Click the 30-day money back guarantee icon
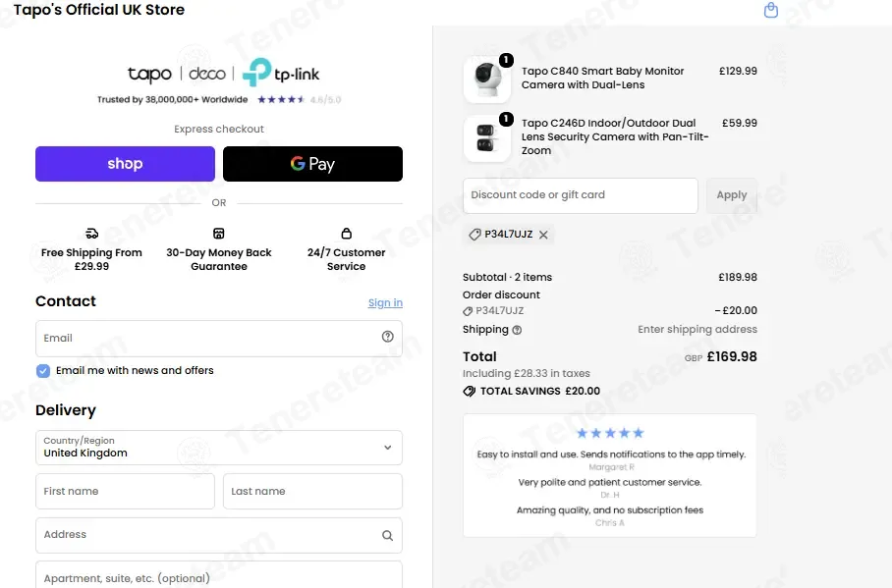892x588 pixels. click(x=219, y=234)
